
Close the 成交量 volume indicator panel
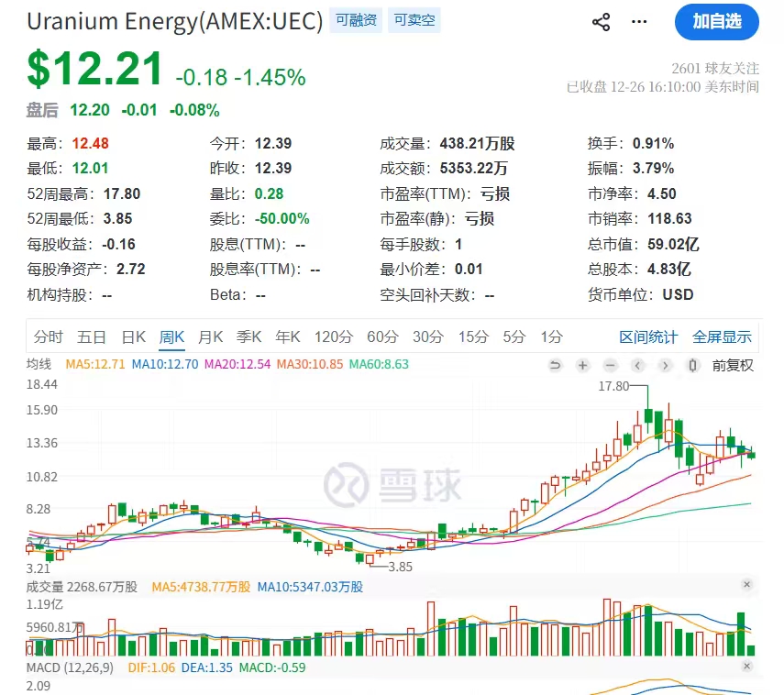[x=747, y=584]
